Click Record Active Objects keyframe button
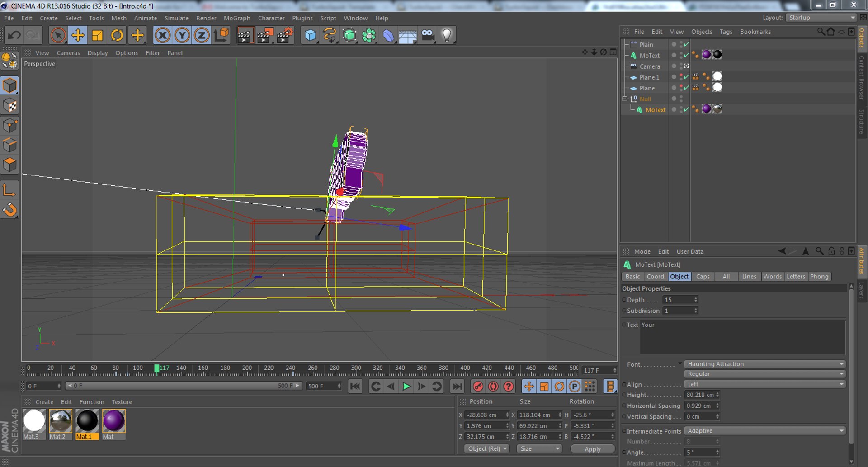The height and width of the screenshot is (467, 868). (x=478, y=387)
